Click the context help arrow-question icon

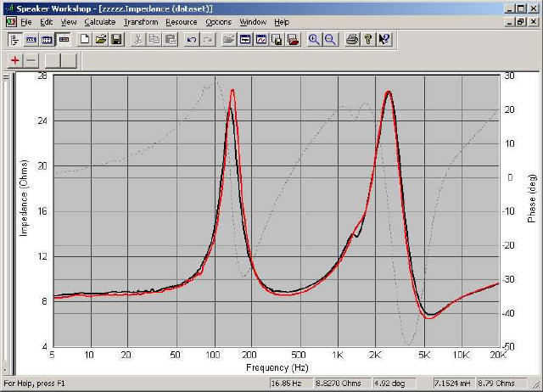click(x=384, y=39)
